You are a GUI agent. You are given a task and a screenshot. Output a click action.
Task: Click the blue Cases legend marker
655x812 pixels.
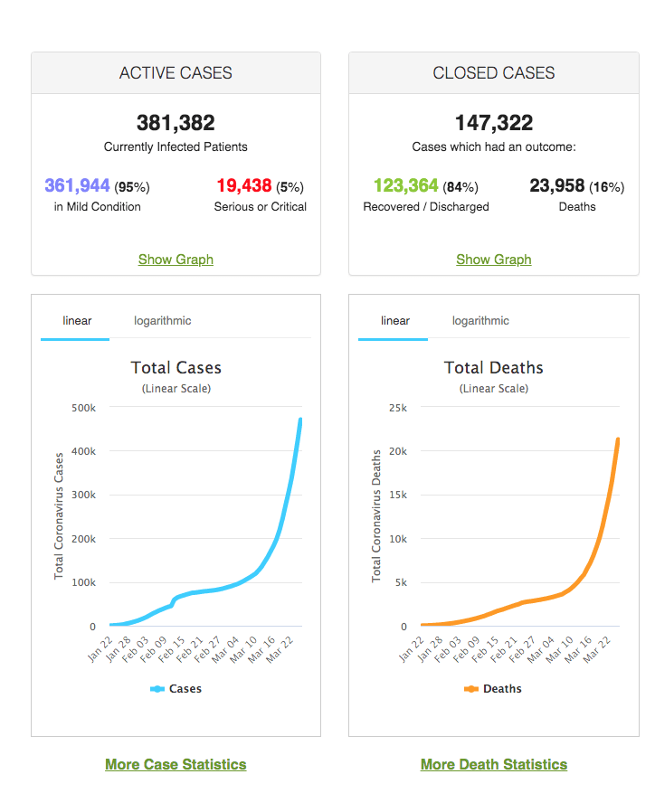click(157, 689)
